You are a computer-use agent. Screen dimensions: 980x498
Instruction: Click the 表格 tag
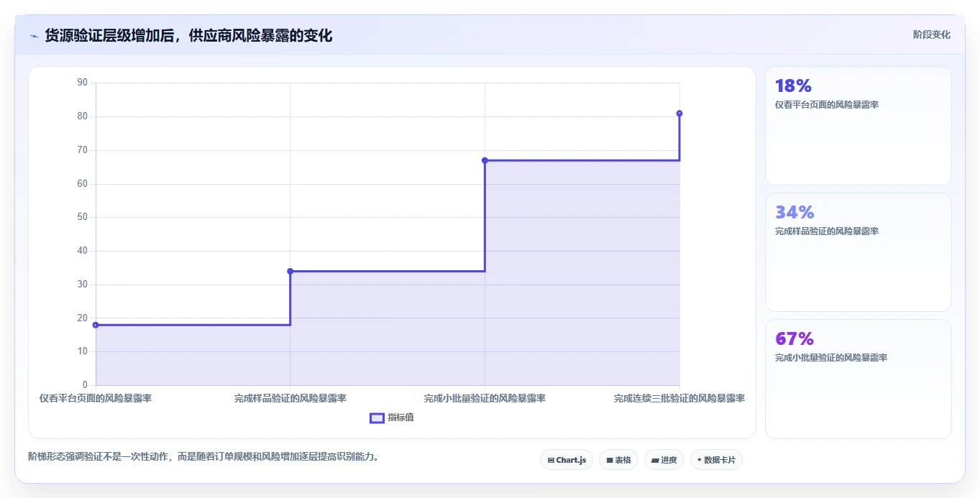[x=618, y=460]
